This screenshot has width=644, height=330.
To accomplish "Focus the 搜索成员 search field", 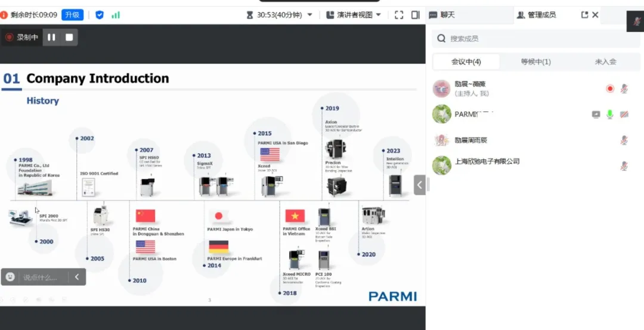I will (x=536, y=39).
